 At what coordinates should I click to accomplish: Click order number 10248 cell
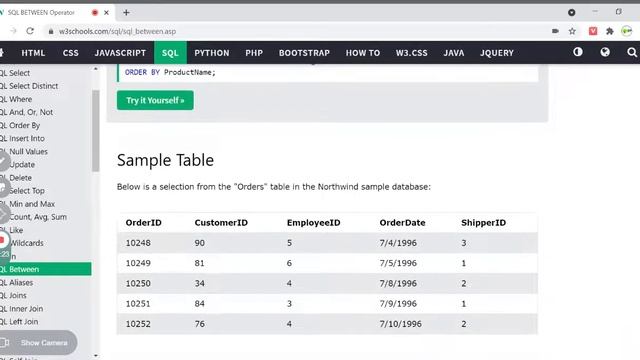pos(138,243)
